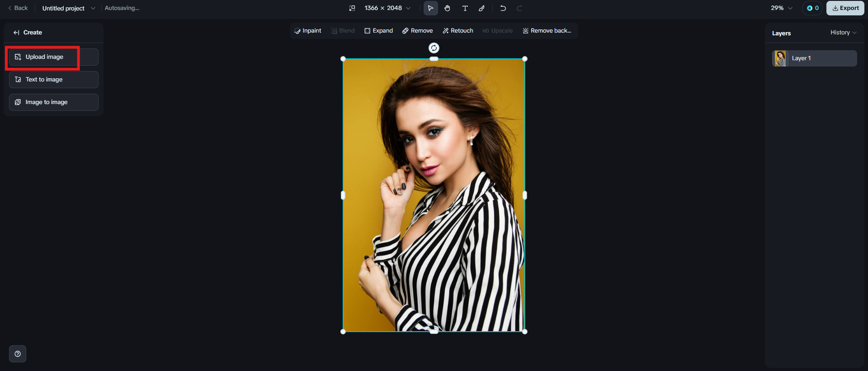The image size is (868, 371).
Task: Open the Untitled project name dropdown
Action: click(69, 8)
